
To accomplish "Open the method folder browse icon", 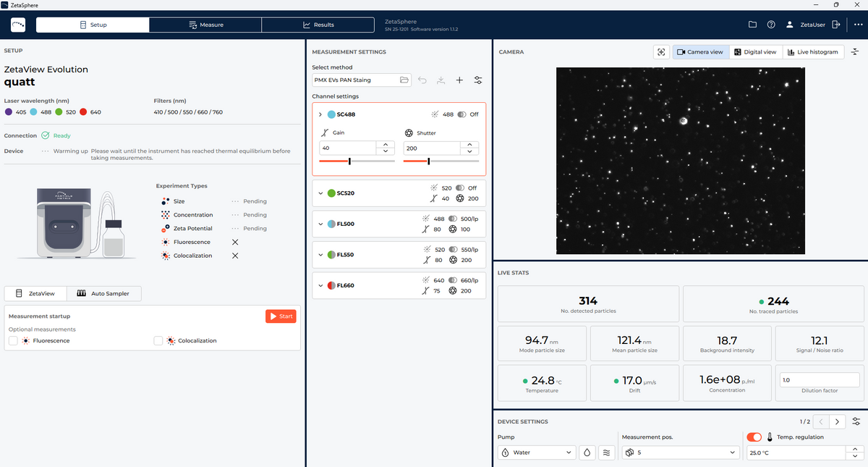I will (x=404, y=80).
